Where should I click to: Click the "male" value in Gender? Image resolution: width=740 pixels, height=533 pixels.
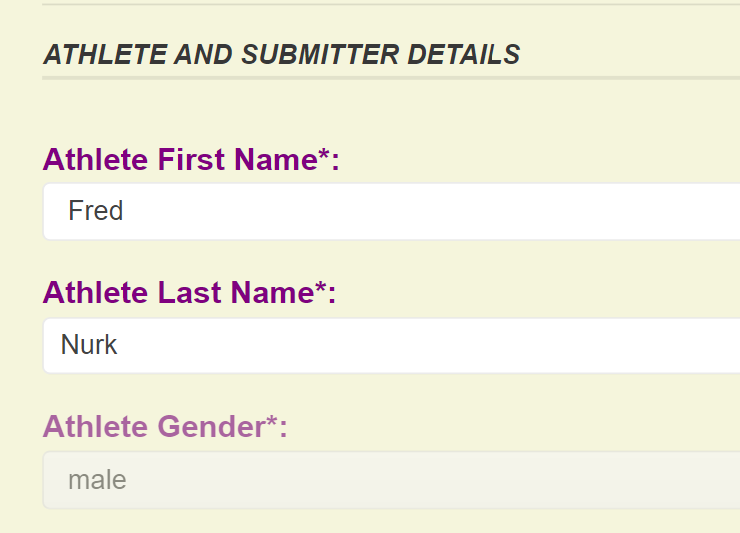(x=97, y=480)
